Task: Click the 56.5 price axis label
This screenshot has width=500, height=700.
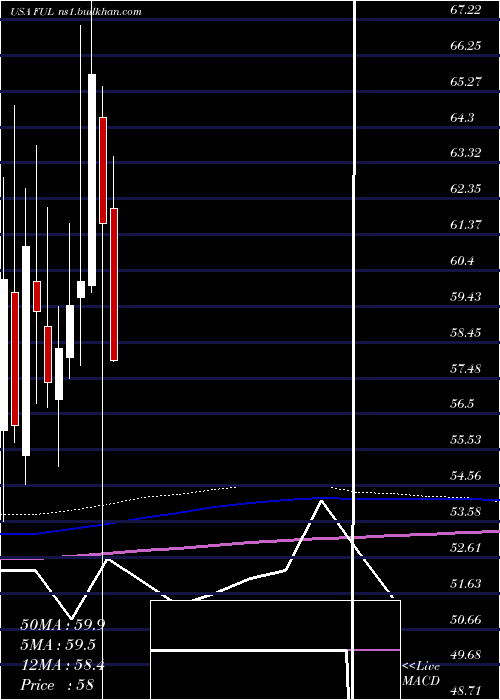Action: pyautogui.click(x=462, y=404)
